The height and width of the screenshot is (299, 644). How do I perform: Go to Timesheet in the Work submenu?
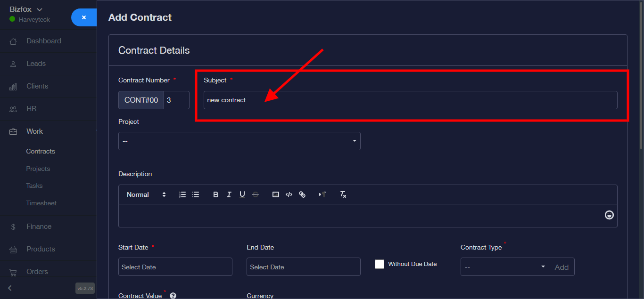coord(41,203)
